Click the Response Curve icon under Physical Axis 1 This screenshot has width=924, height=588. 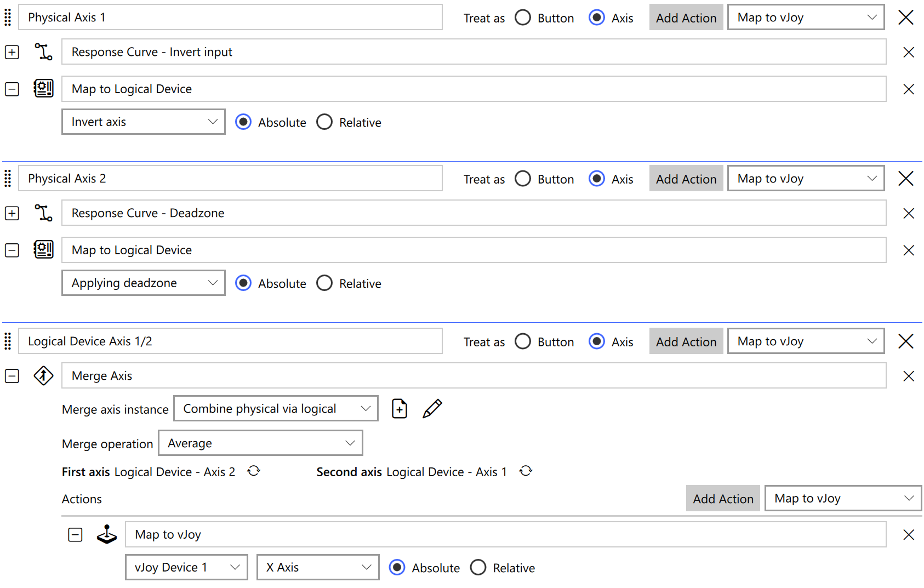pos(43,52)
